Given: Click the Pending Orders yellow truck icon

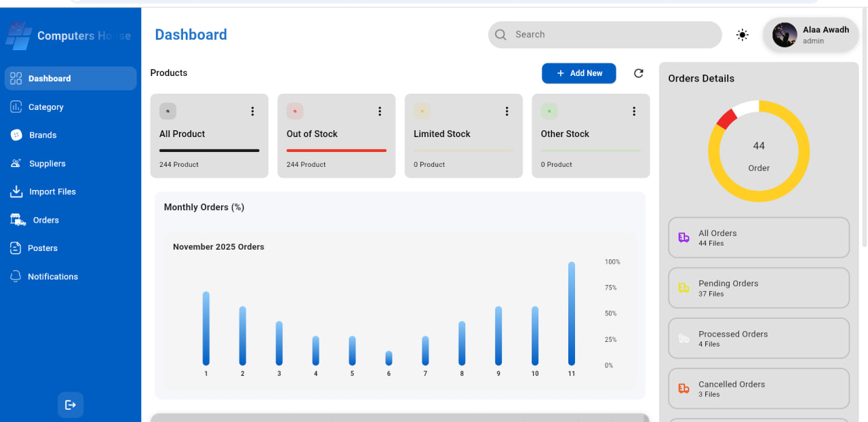Looking at the screenshot, I should tap(684, 288).
